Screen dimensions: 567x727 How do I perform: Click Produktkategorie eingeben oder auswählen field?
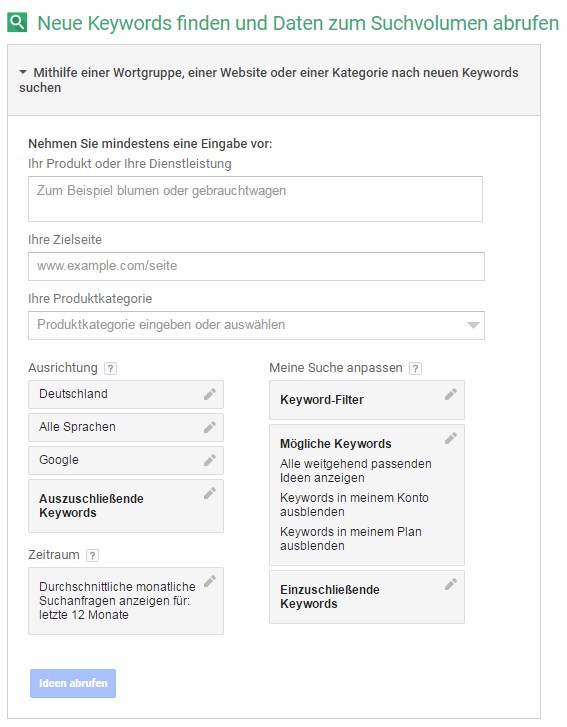256,325
